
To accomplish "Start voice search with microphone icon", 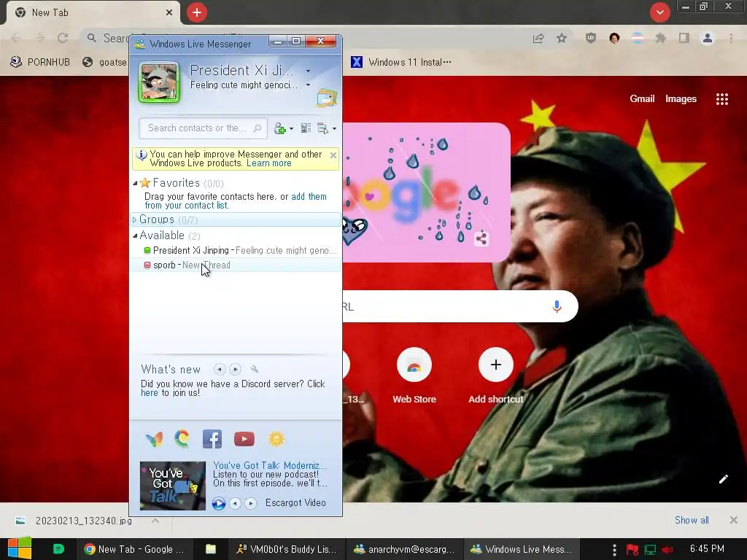I will click(557, 306).
